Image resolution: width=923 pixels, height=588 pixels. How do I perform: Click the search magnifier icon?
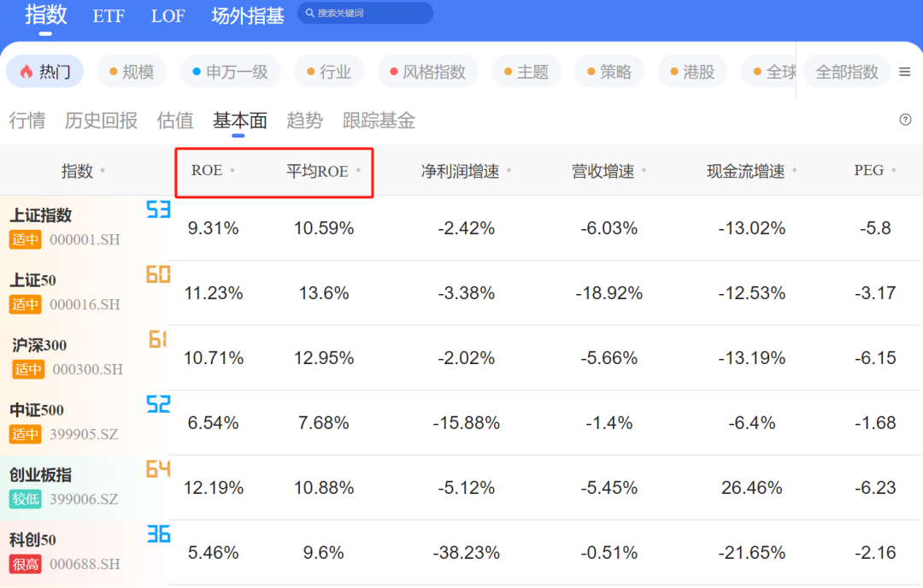pyautogui.click(x=309, y=13)
